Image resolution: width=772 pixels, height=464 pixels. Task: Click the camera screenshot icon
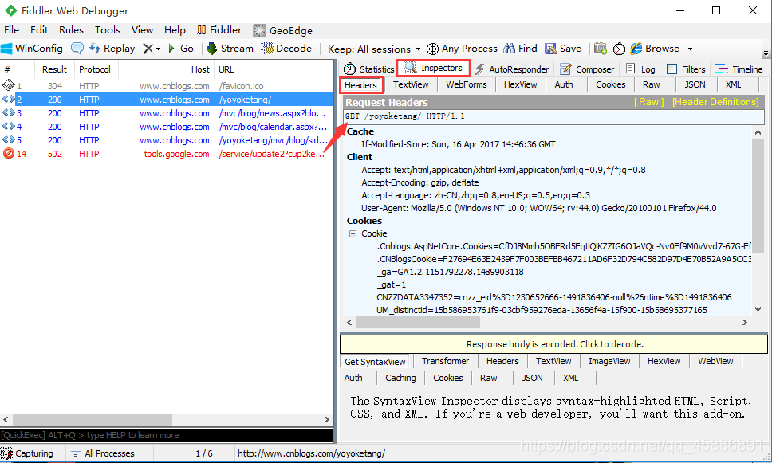(600, 48)
